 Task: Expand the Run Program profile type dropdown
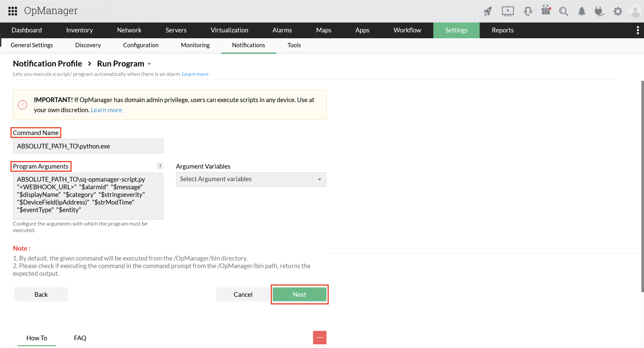coord(149,64)
